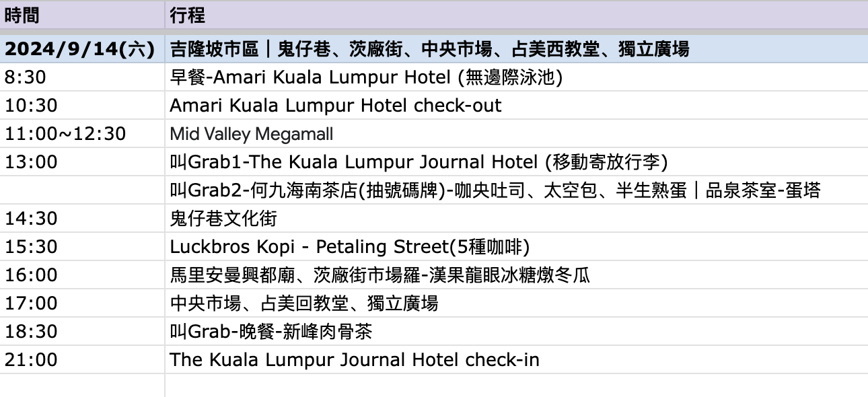Image resolution: width=868 pixels, height=397 pixels.
Task: Click the 11:00~12:30 time cell
Action: pos(82,134)
